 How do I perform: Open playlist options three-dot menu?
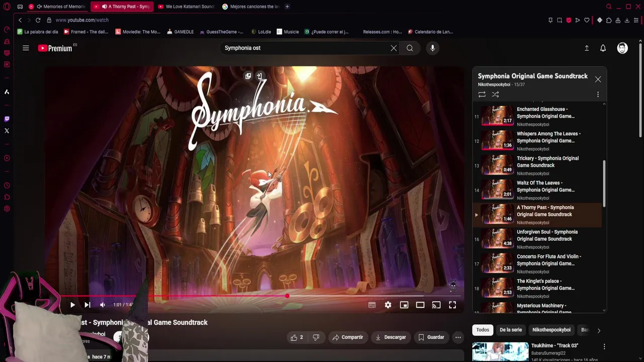598,95
